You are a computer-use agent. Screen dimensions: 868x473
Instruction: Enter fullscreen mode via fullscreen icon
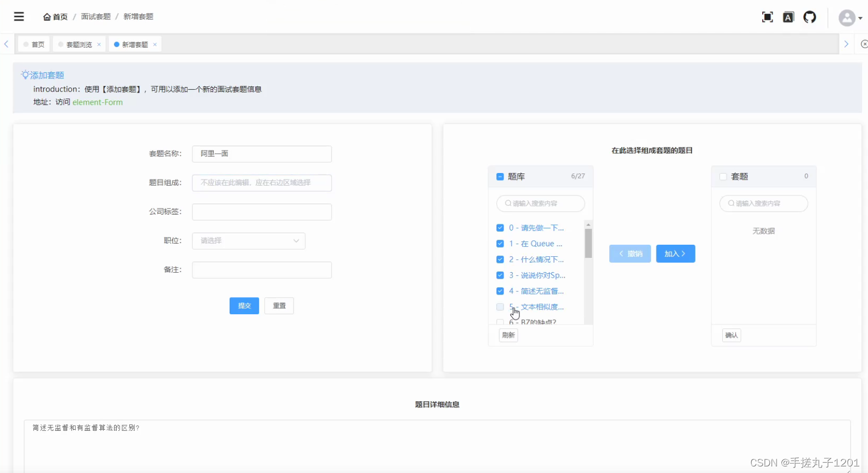(x=768, y=17)
